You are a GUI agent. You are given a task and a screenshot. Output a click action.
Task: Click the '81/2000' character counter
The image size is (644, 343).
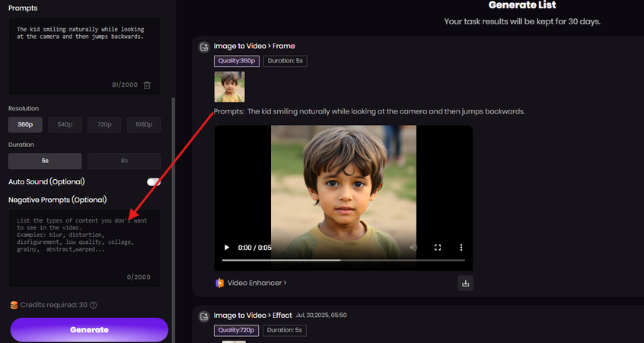125,85
